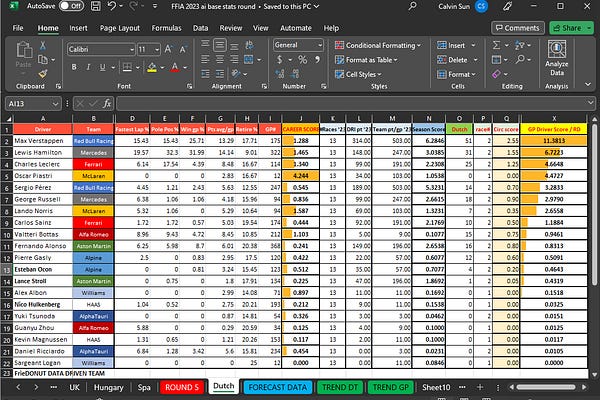Image resolution: width=600 pixels, height=400 pixels.
Task: Click the Cut scissors icon
Action: coord(42,46)
